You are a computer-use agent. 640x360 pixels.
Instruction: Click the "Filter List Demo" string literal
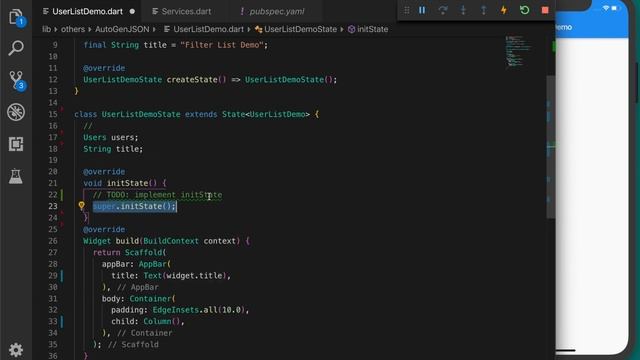point(222,45)
